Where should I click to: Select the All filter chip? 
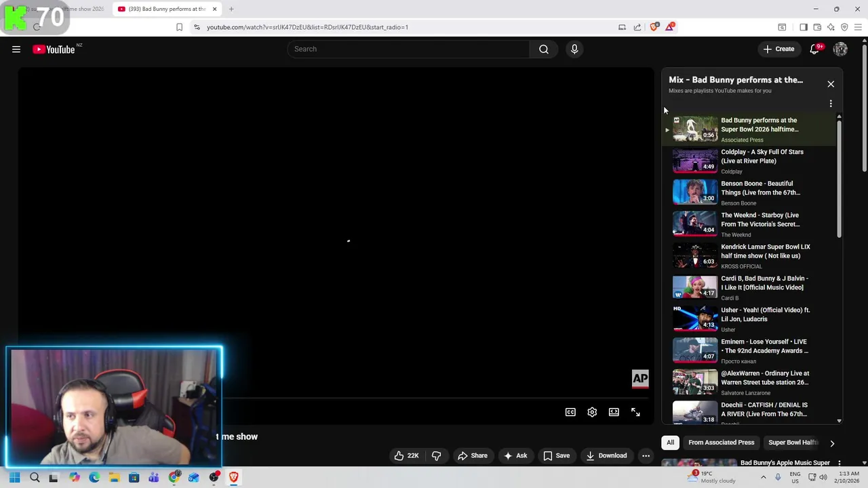click(x=670, y=443)
